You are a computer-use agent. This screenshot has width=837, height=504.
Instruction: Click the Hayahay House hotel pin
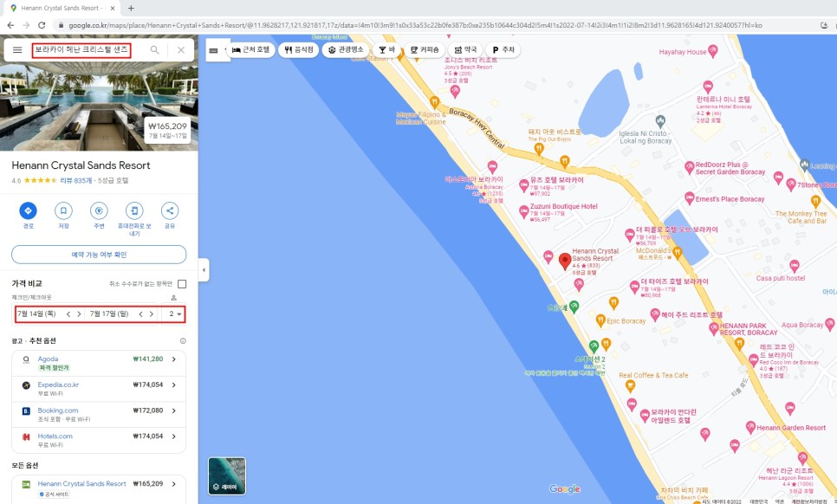click(x=712, y=51)
